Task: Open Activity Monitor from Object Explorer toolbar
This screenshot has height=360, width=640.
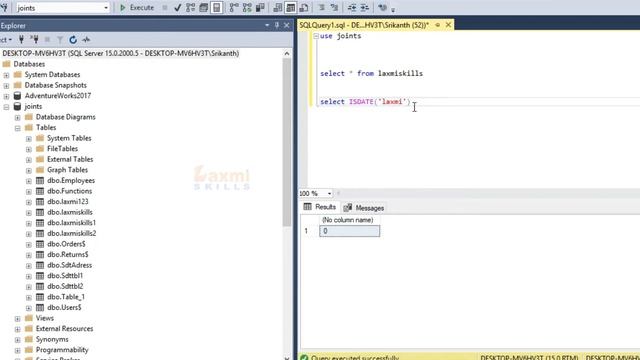Action: coord(86,40)
